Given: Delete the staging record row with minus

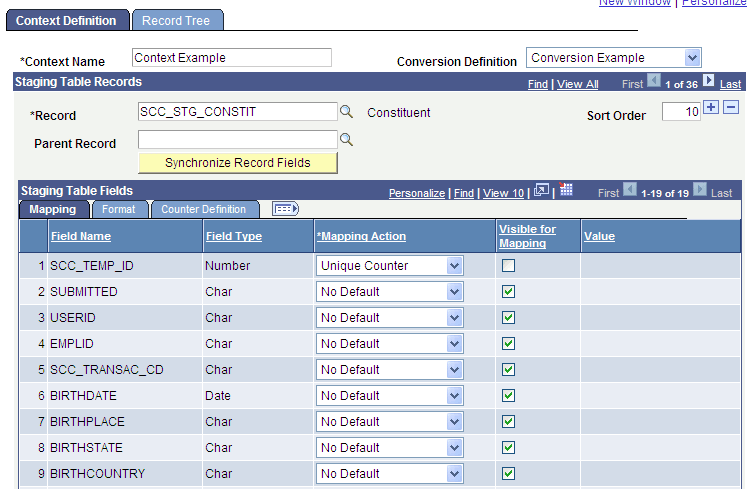Looking at the screenshot, I should click(x=731, y=107).
